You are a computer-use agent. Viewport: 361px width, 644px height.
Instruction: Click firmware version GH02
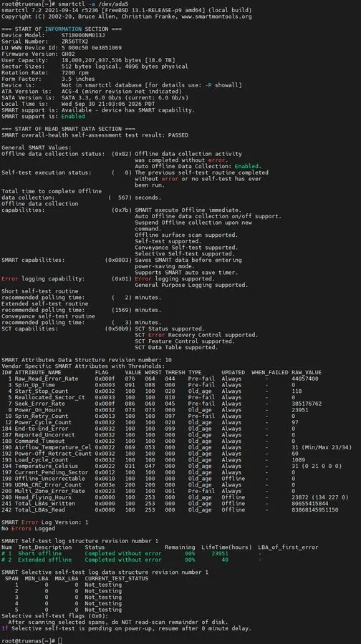tap(68, 54)
